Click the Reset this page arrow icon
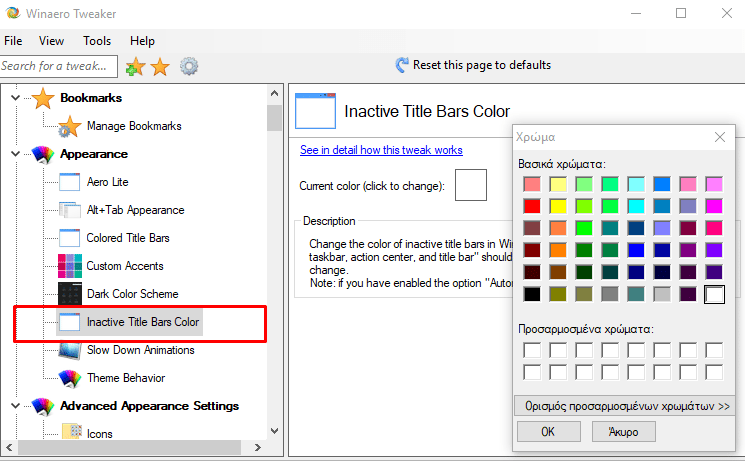 pos(401,65)
